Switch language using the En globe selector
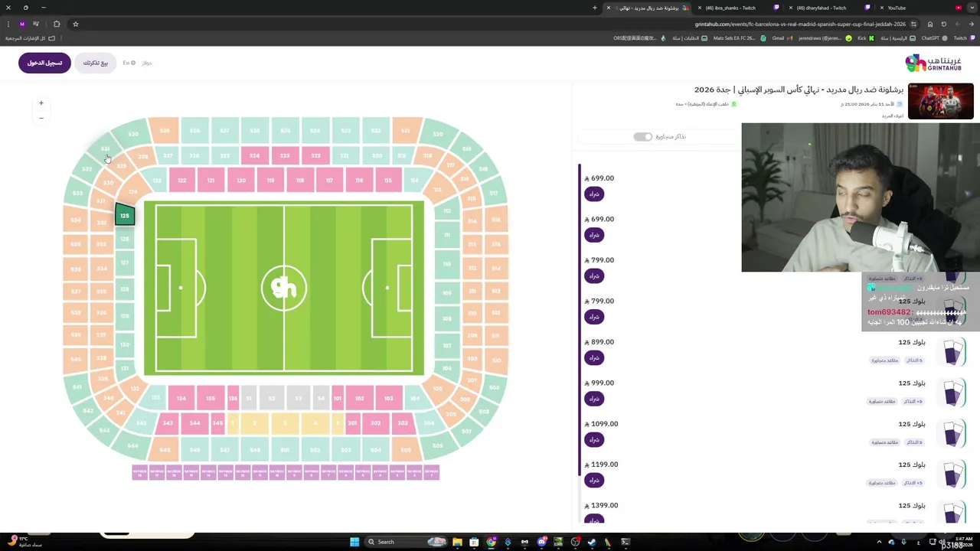 (x=129, y=63)
